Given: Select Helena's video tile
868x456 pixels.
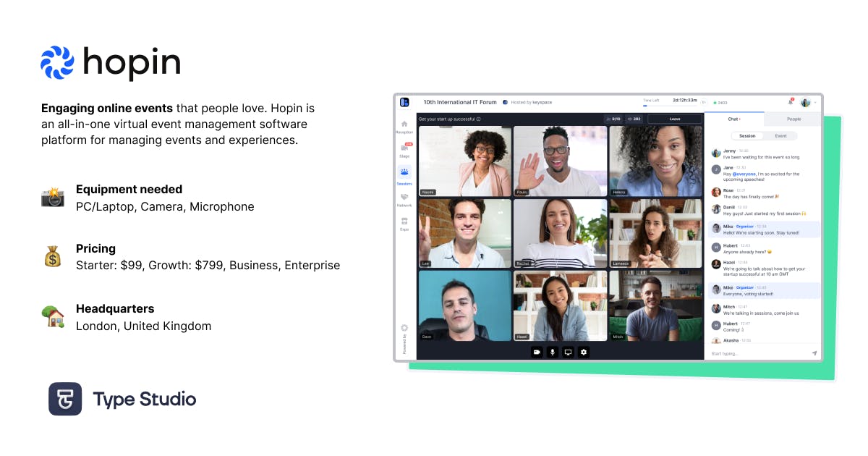Looking at the screenshot, I should [x=655, y=161].
